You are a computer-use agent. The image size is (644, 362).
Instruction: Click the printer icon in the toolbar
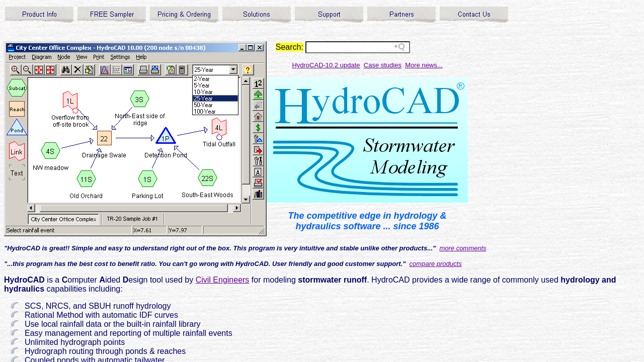143,70
